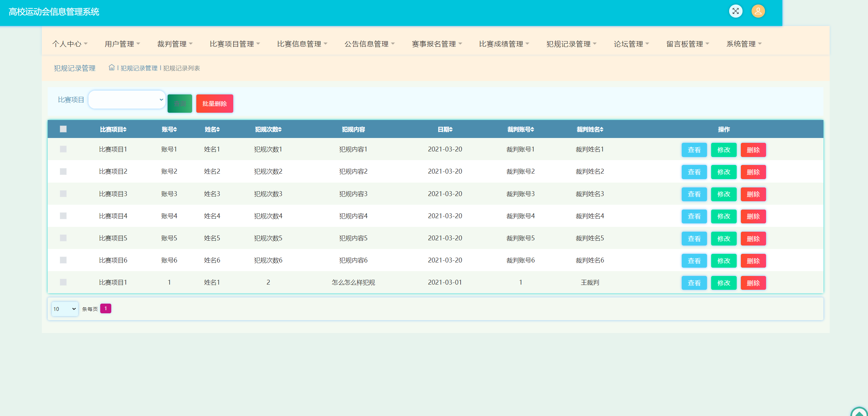Open the 犯规记录管理 navigation menu
Image resolution: width=868 pixels, height=416 pixels.
[x=571, y=44]
